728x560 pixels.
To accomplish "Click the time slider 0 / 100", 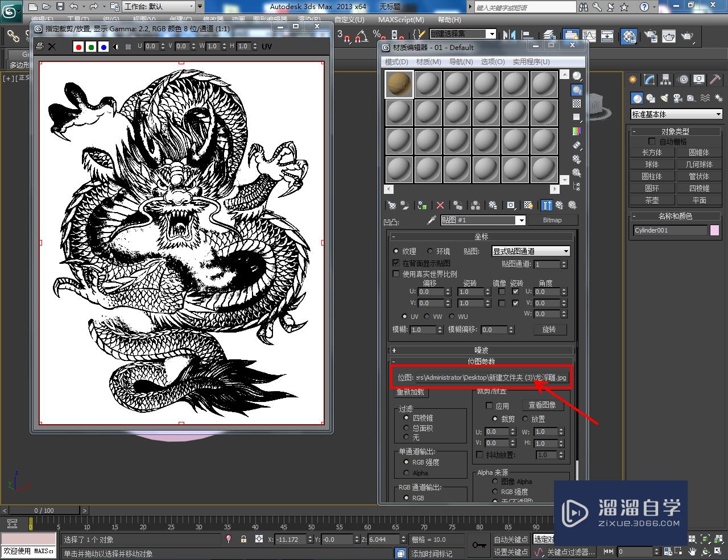I will coord(44,510).
